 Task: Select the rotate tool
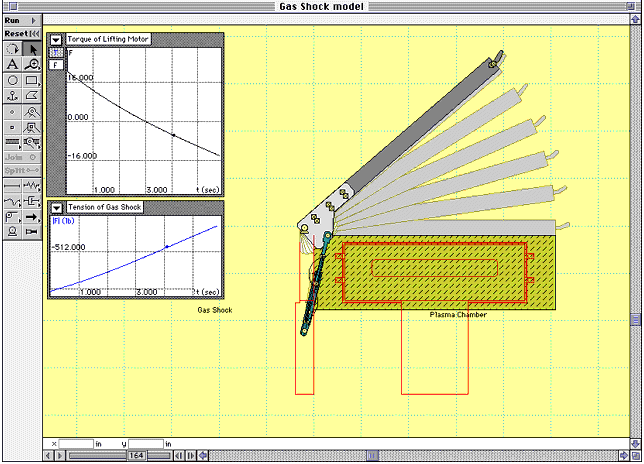click(x=12, y=48)
